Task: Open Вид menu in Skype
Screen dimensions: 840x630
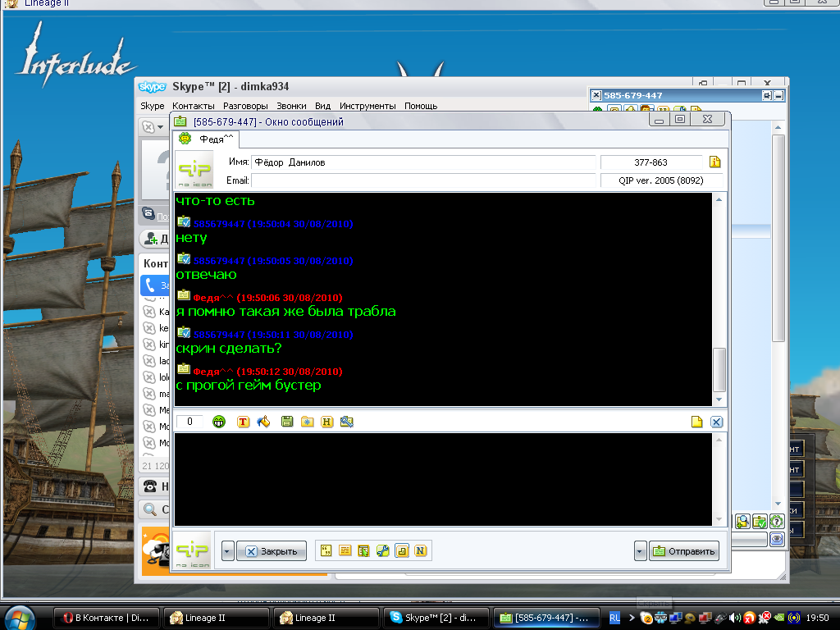Action: point(322,106)
